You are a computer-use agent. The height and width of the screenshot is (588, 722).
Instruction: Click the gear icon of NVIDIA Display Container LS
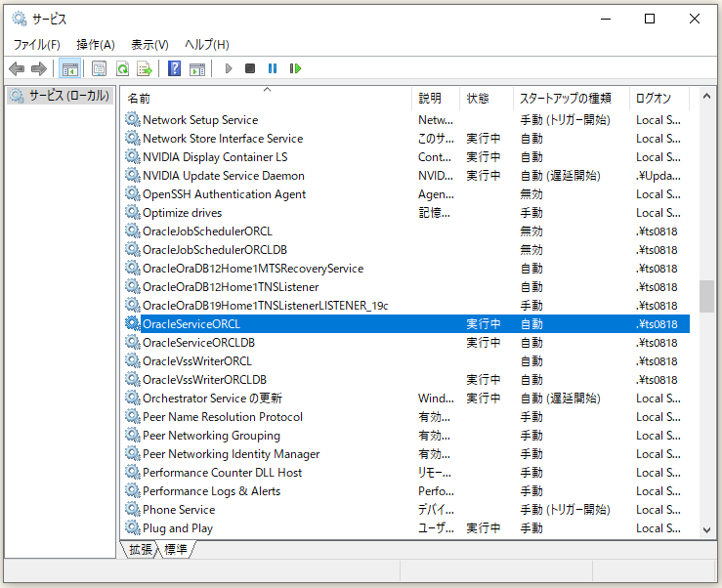point(133,156)
